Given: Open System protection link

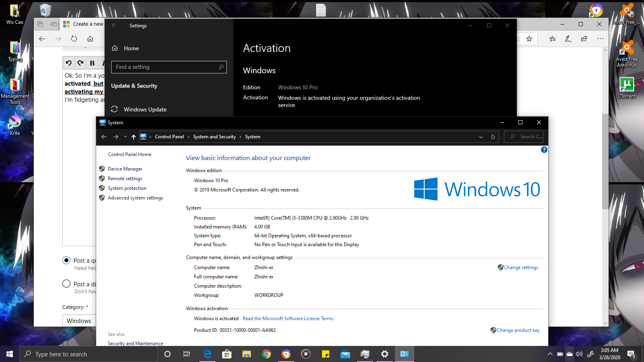Looking at the screenshot, I should click(127, 188).
